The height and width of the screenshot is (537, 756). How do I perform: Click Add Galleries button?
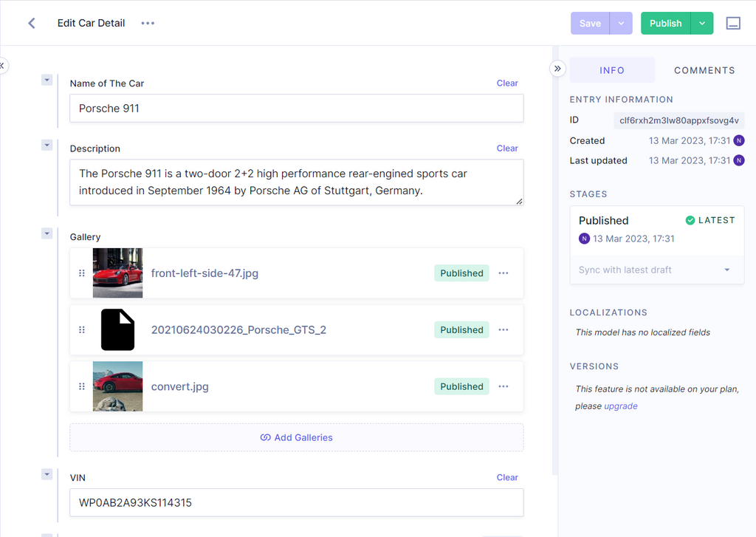coord(297,437)
